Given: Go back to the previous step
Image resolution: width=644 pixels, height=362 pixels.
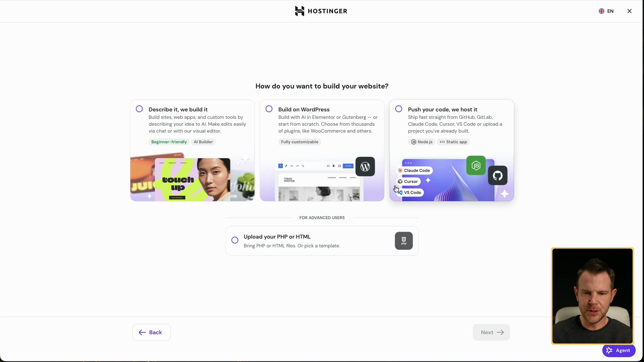Looking at the screenshot, I should point(151,332).
